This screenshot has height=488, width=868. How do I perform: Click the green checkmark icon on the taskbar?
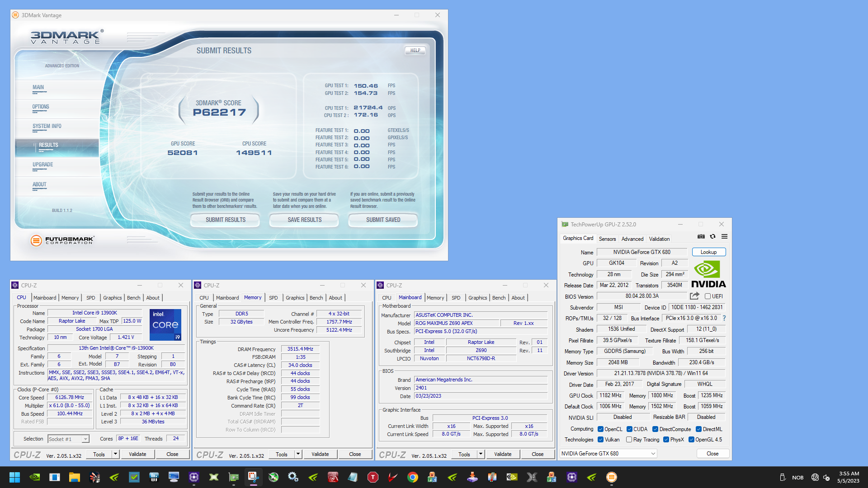pyautogui.click(x=134, y=477)
